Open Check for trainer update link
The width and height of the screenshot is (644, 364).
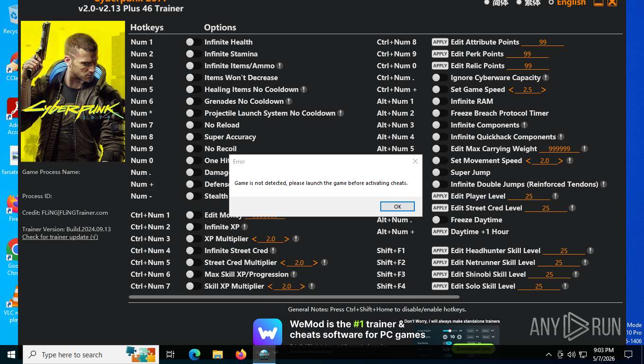[60, 237]
